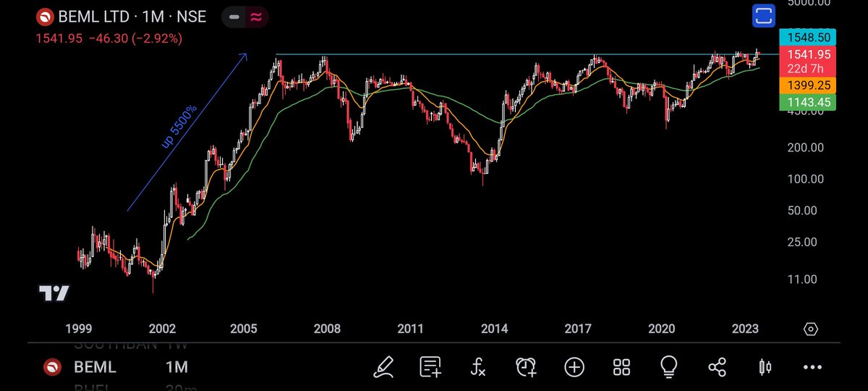Tap the circled plus icon
The width and height of the screenshot is (868, 391).
pos(574,367)
